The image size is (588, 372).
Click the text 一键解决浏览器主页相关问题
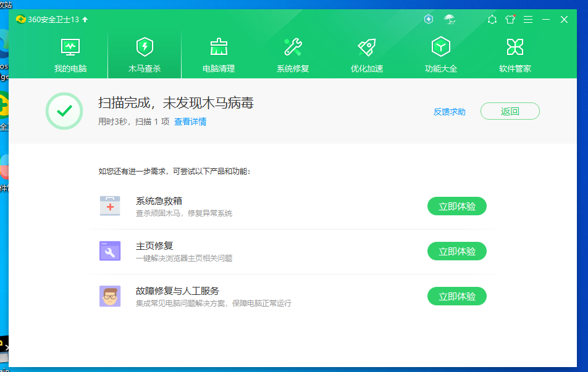[184, 258]
